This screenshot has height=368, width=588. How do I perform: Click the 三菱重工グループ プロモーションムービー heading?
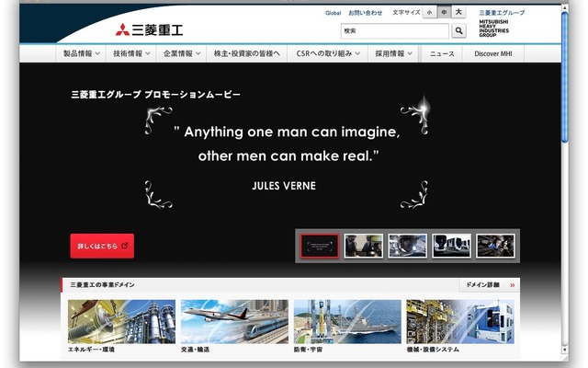pos(155,94)
